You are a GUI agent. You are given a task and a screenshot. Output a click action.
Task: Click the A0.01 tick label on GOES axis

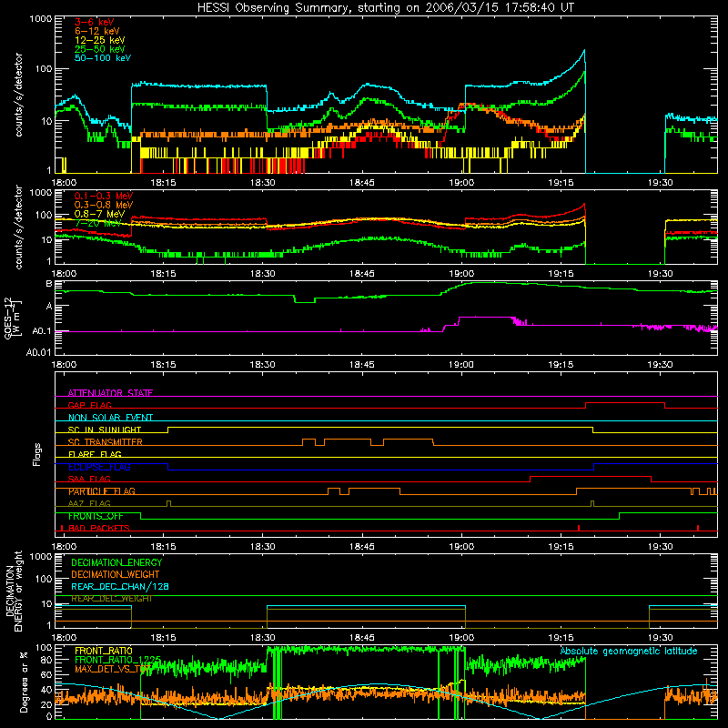38,353
